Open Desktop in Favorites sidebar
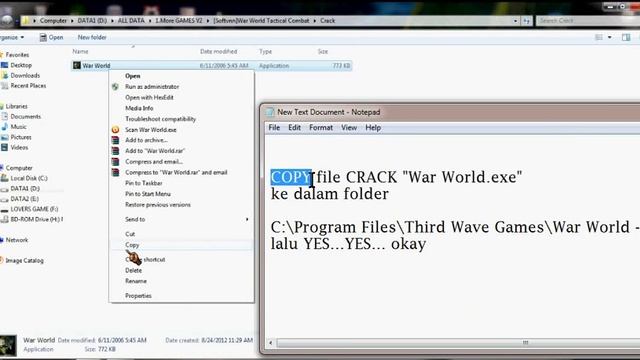The image size is (640, 360). click(21, 65)
